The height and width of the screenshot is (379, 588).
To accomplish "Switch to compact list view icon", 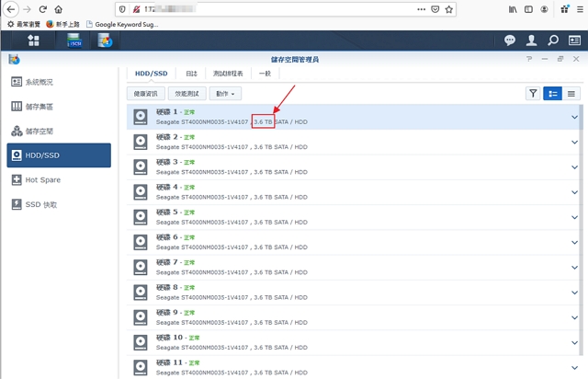I will point(571,94).
